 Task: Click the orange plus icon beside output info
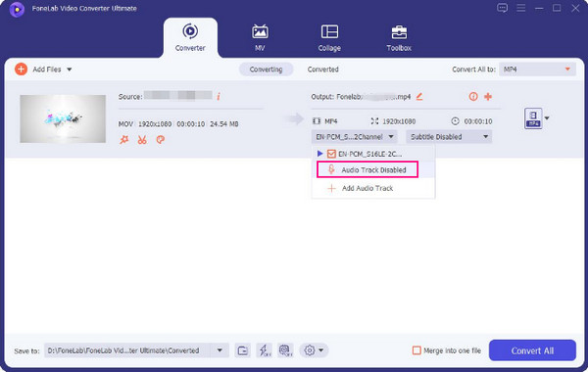pos(488,97)
